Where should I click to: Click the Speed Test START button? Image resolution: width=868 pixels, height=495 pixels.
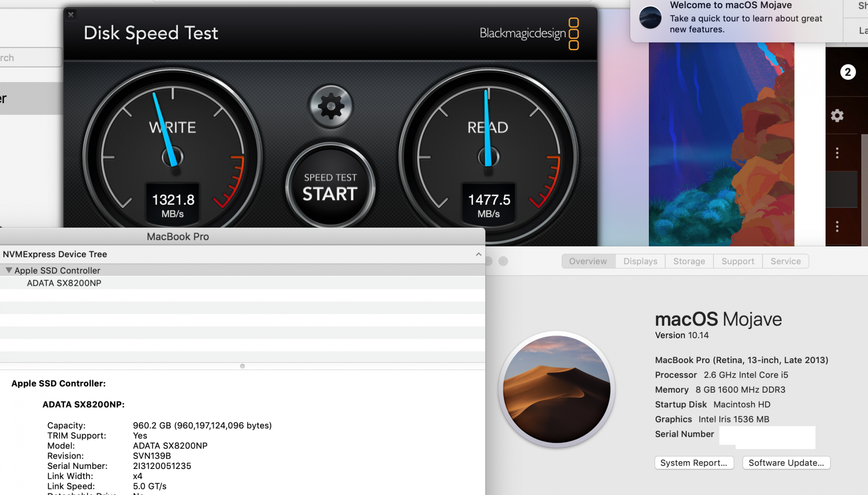pyautogui.click(x=330, y=187)
